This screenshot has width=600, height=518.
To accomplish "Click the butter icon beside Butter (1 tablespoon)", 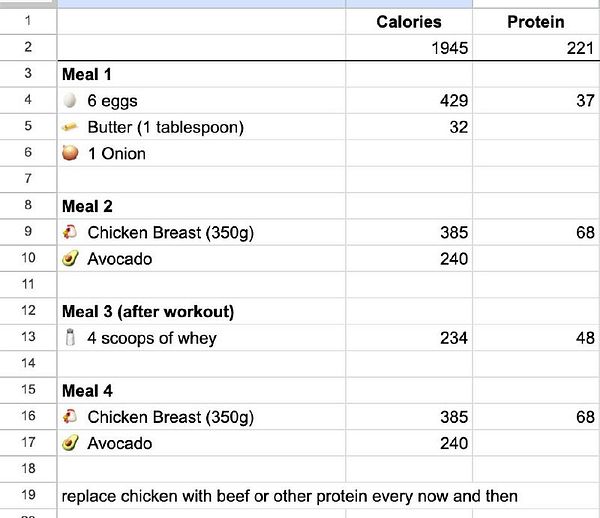I will click(70, 127).
